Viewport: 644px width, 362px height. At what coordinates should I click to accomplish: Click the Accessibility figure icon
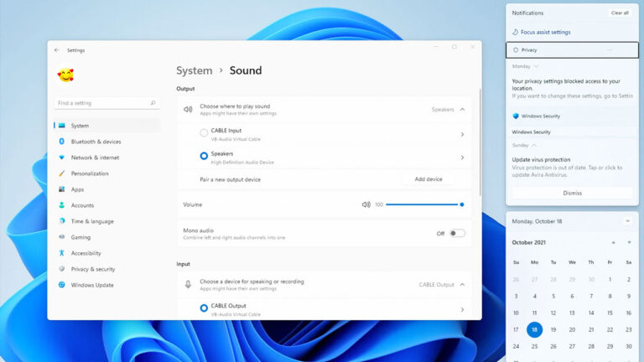click(x=61, y=253)
